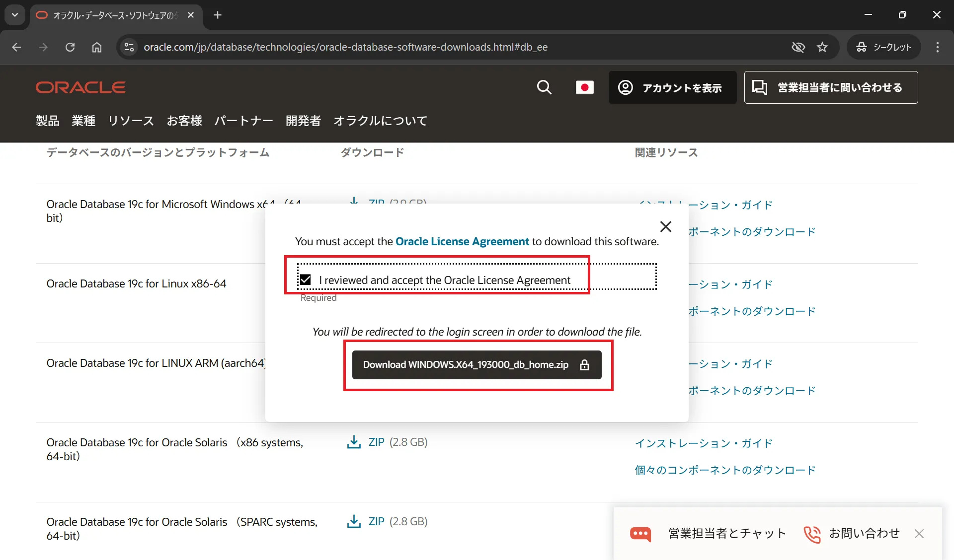The image size is (954, 560).
Task: Click the chat bubble icon
Action: point(640,534)
